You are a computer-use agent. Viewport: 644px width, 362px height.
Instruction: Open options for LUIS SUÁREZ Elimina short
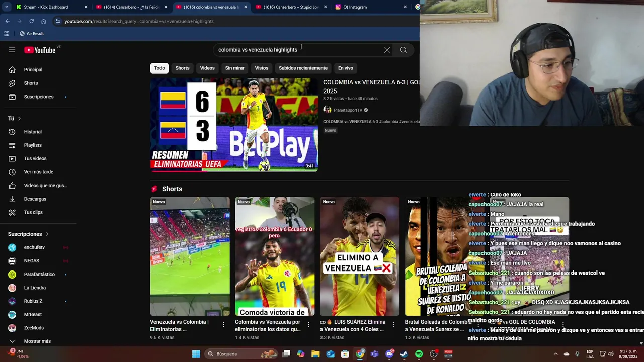pyautogui.click(x=393, y=325)
